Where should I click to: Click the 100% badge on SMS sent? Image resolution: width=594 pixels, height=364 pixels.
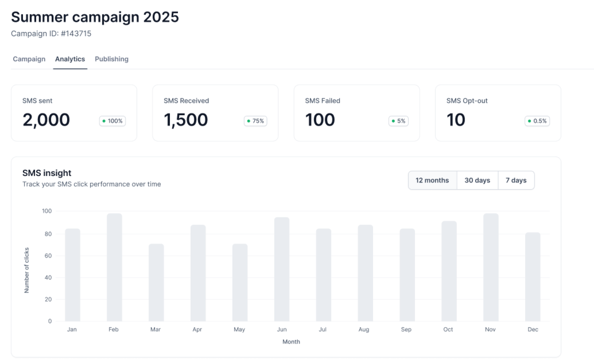(112, 121)
